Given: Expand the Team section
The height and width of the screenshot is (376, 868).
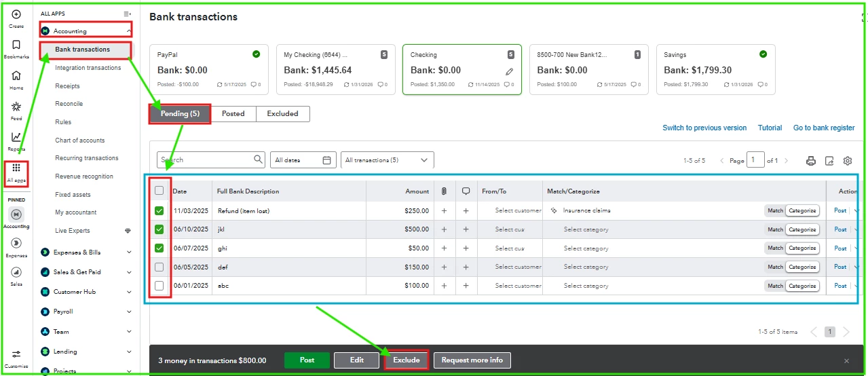Looking at the screenshot, I should 129,332.
